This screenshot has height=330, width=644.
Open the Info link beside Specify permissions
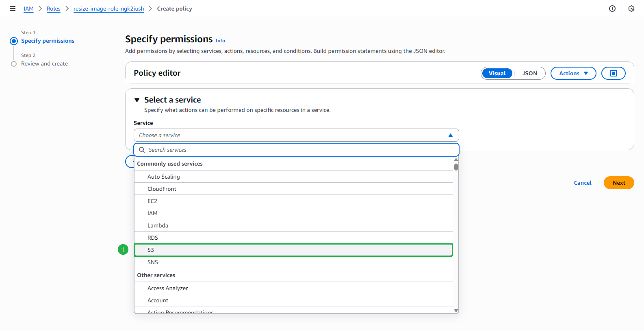tap(220, 41)
